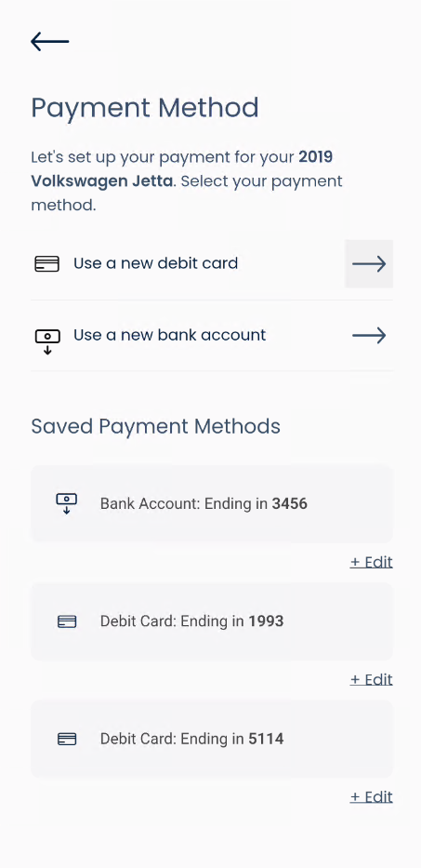The height and width of the screenshot is (868, 421).
Task: Click card icon for debit card 5114
Action: [67, 739]
